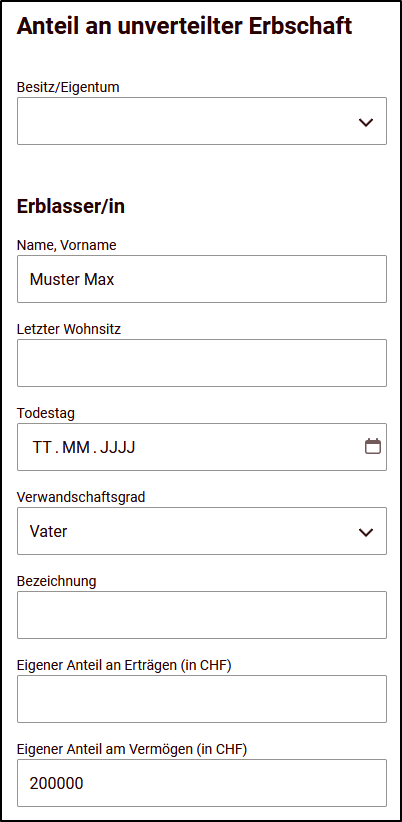Click the "Name, Vorname" label
The height and width of the screenshot is (822, 402).
pos(67,245)
